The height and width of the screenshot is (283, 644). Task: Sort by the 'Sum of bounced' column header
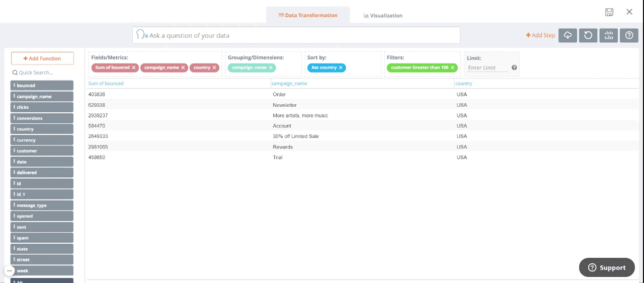click(106, 84)
